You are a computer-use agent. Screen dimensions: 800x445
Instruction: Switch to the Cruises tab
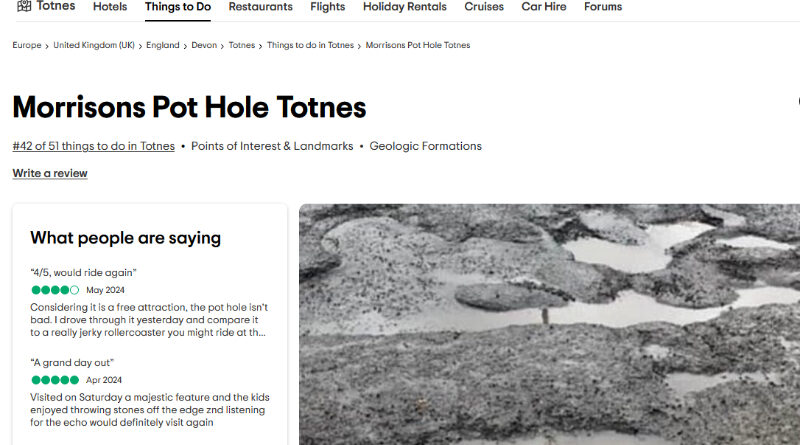(x=485, y=7)
